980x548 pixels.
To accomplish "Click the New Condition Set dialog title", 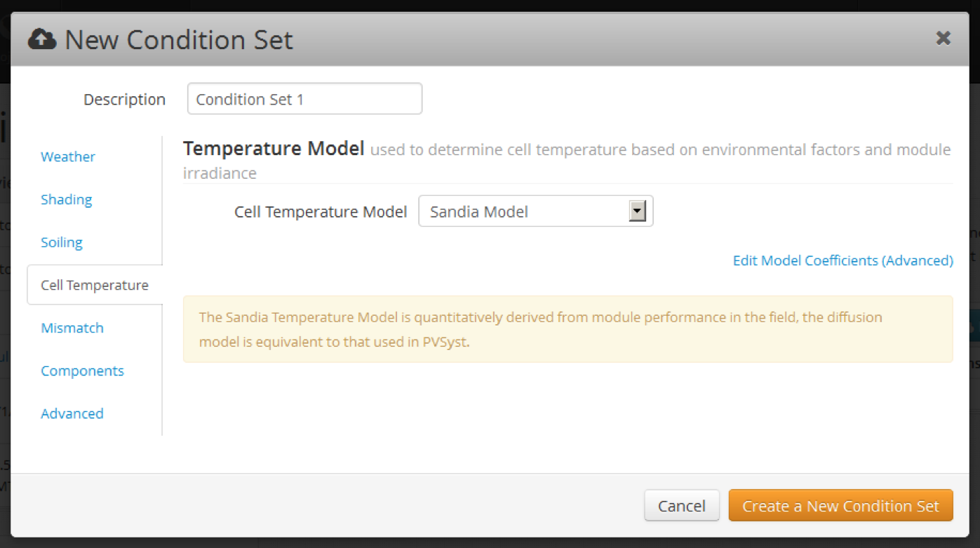I will [179, 40].
